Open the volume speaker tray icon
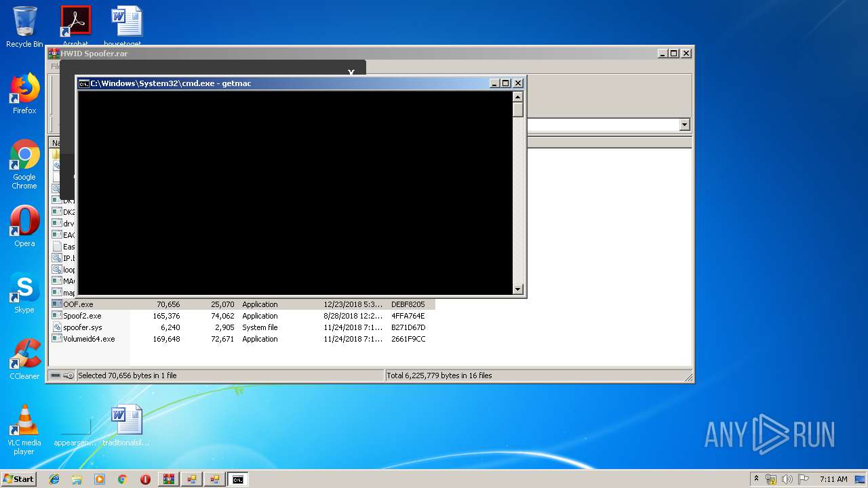 [x=787, y=479]
